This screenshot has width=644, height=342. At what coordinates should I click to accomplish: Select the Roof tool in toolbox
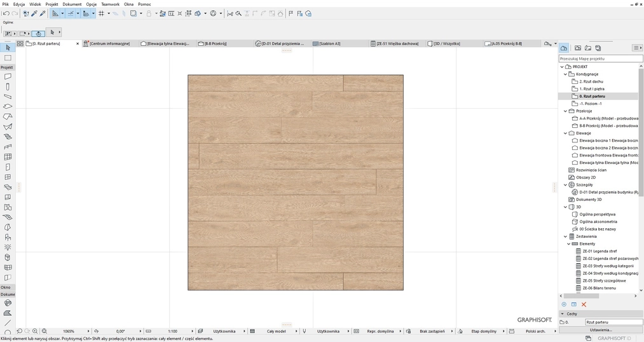pyautogui.click(x=8, y=116)
